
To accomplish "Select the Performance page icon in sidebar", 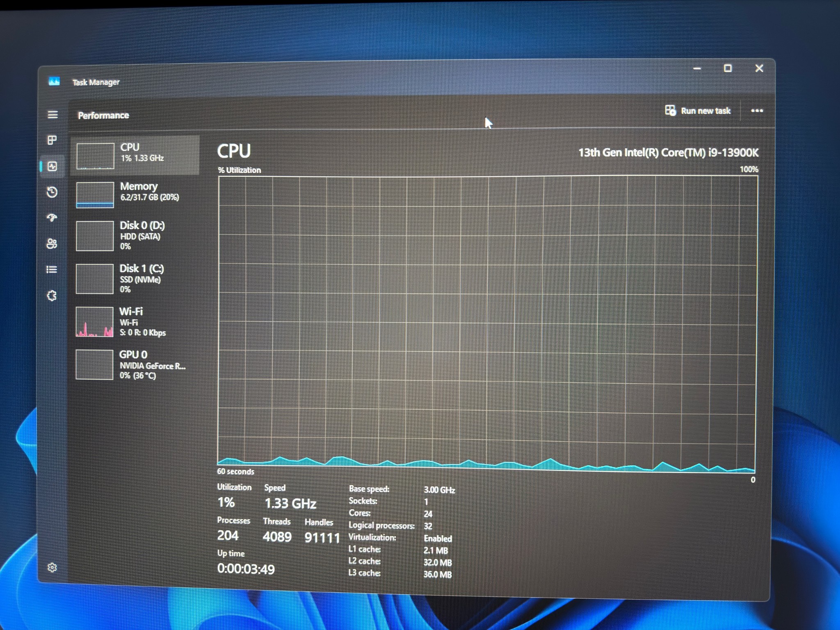I will click(x=52, y=166).
